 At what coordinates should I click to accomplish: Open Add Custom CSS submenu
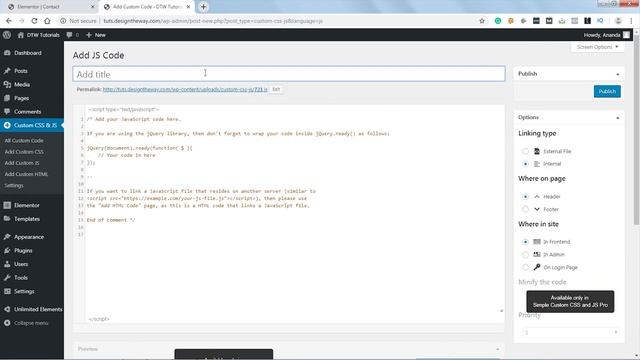[24, 152]
